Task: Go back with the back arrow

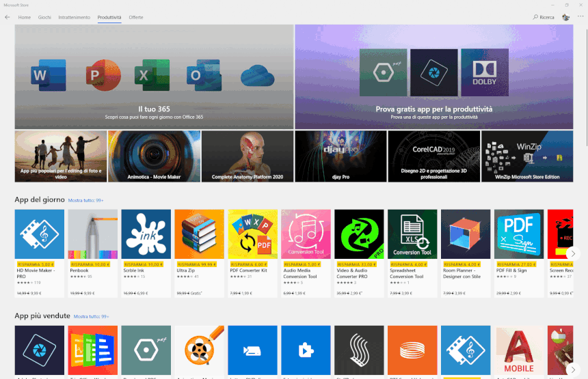Action: (7, 17)
